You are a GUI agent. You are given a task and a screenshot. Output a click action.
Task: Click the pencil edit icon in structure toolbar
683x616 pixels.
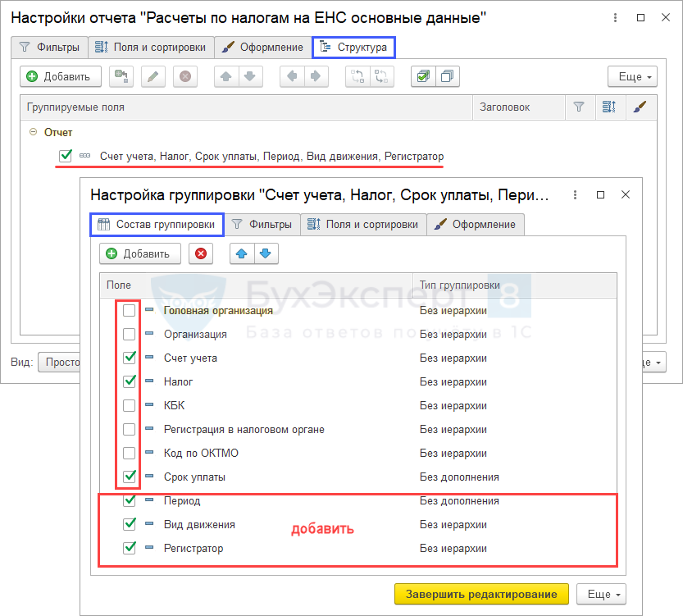click(x=153, y=76)
